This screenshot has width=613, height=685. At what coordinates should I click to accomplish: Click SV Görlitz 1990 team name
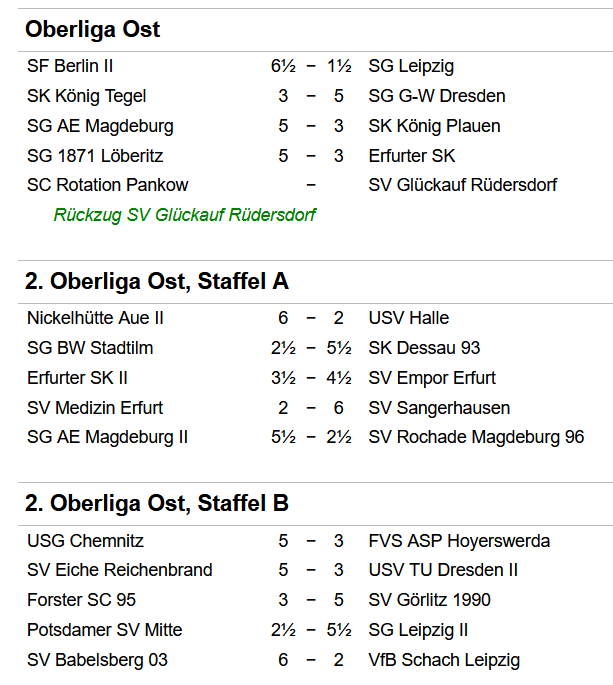pyautogui.click(x=430, y=600)
